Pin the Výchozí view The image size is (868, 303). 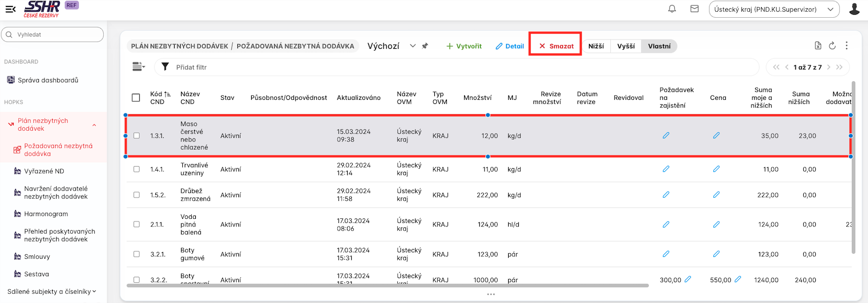[425, 46]
